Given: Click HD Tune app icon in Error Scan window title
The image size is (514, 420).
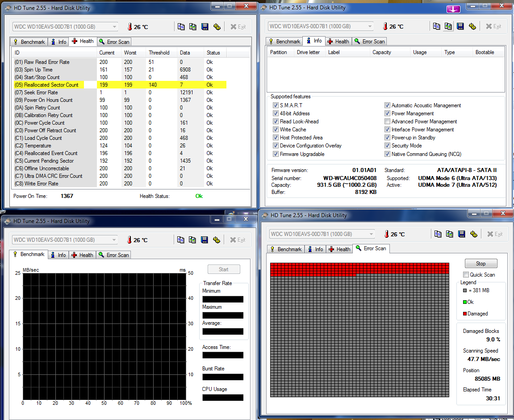Looking at the screenshot, I should pyautogui.click(x=265, y=215).
